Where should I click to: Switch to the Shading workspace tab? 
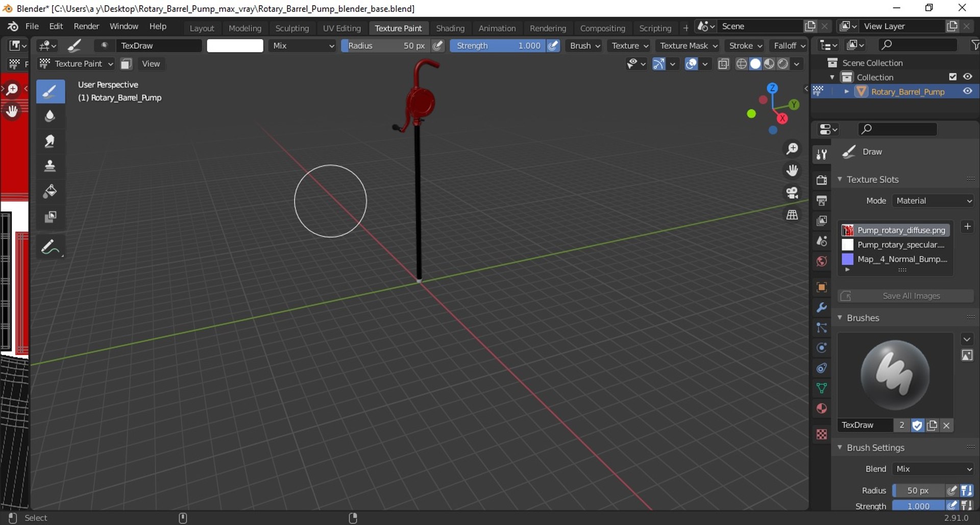tap(450, 28)
